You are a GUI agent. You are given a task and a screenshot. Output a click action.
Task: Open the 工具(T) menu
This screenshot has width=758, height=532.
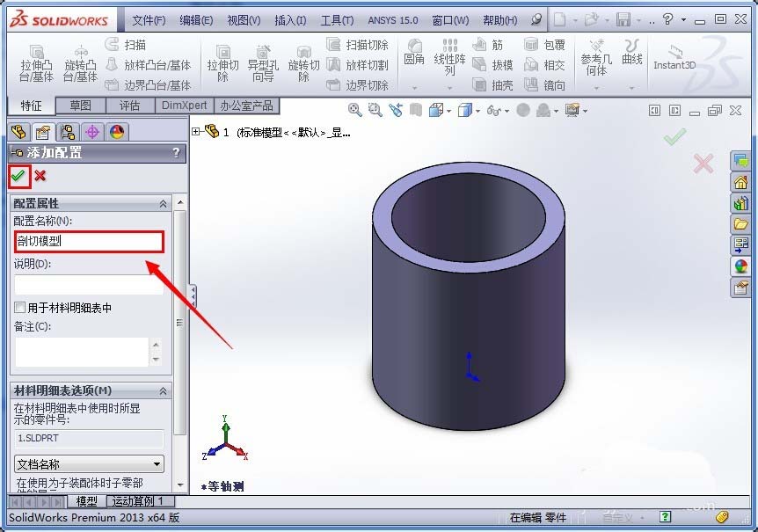click(x=337, y=20)
